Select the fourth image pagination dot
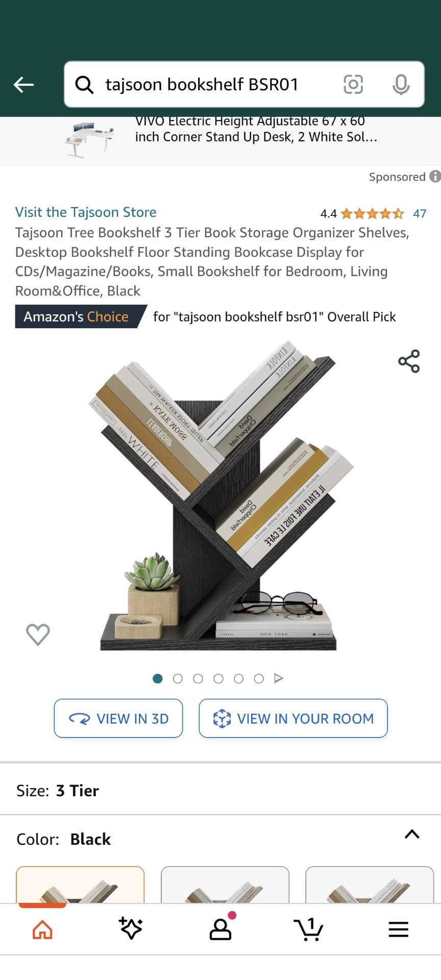441x980 pixels. click(x=218, y=678)
